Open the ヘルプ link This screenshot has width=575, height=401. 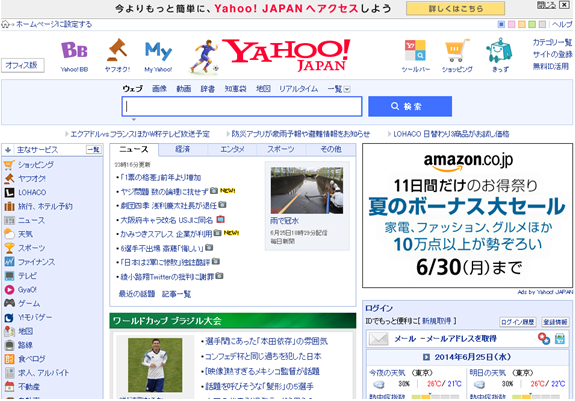[562, 25]
